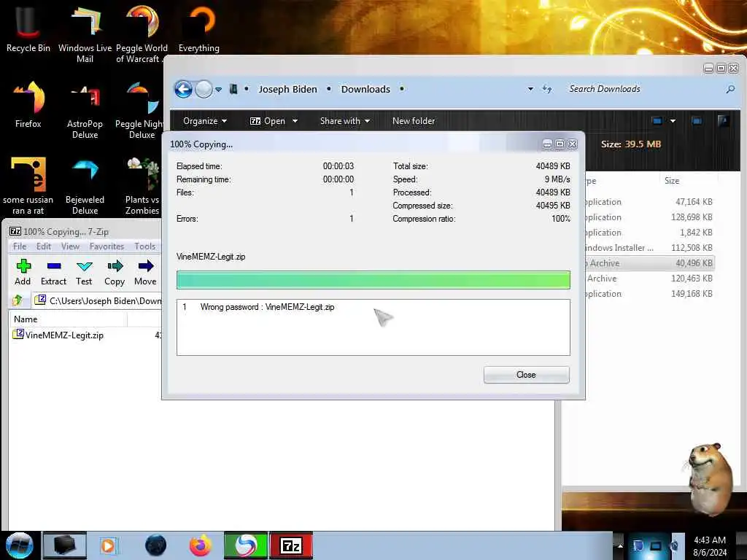
Task: Click the Windows Start orb
Action: pyautogui.click(x=20, y=545)
